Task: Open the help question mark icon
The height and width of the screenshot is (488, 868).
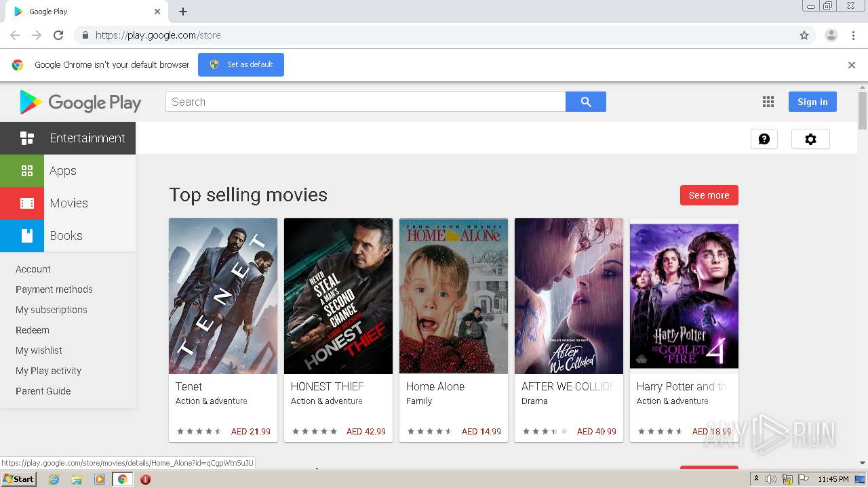Action: tap(764, 139)
